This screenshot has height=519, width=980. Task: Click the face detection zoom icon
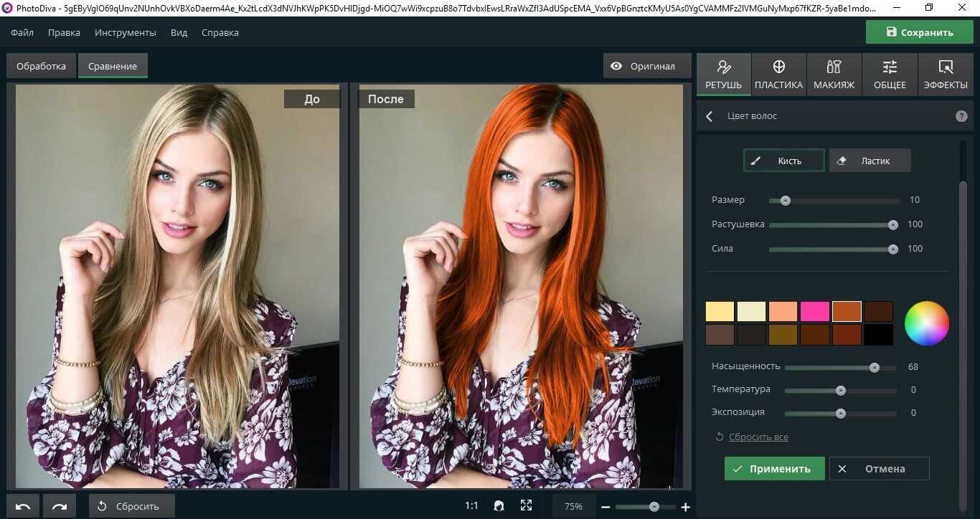pyautogui.click(x=499, y=506)
